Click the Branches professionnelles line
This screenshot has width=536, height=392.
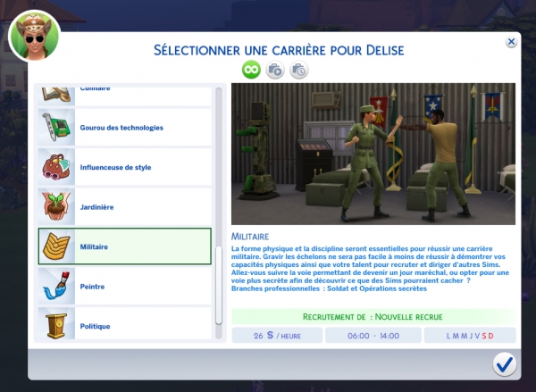[329, 288]
